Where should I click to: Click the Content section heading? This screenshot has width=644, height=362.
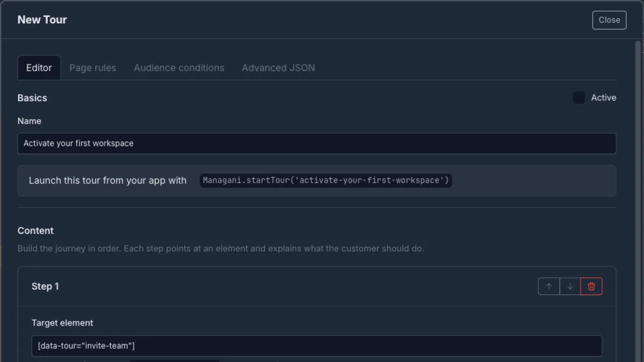coord(35,231)
